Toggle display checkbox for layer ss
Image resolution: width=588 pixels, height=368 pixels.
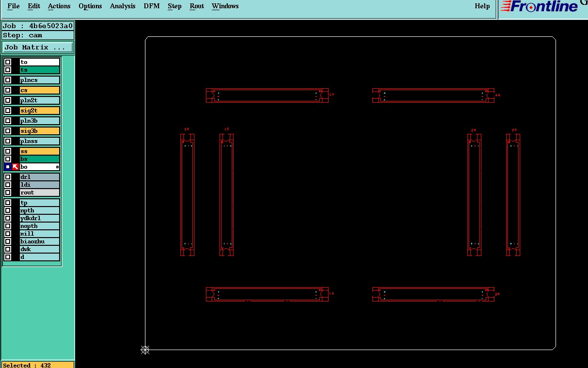click(8, 151)
